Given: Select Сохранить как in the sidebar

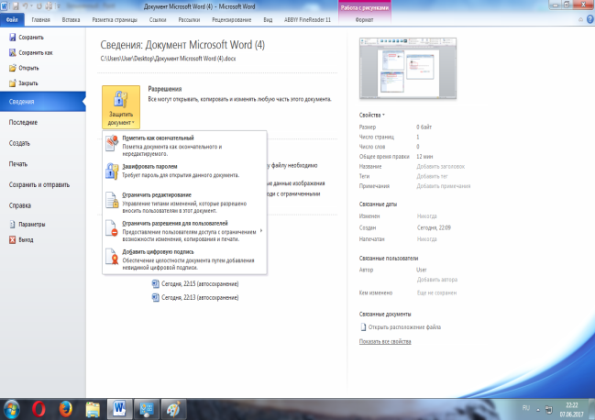Looking at the screenshot, I should click(x=30, y=52).
